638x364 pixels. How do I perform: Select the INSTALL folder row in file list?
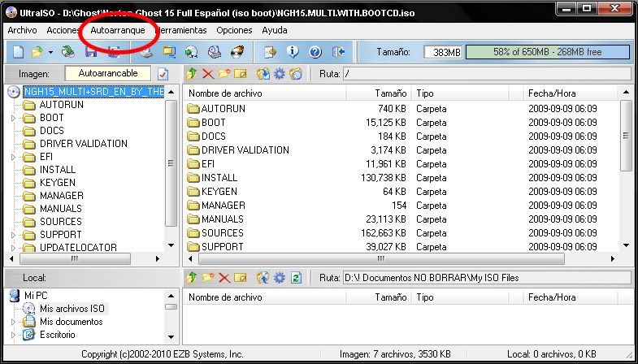tap(401, 178)
